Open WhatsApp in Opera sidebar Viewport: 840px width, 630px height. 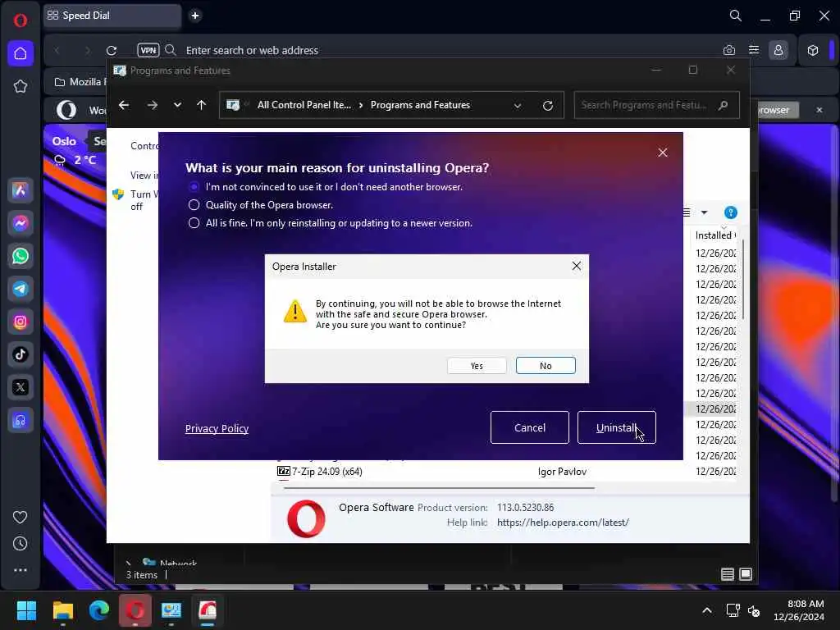(21, 256)
